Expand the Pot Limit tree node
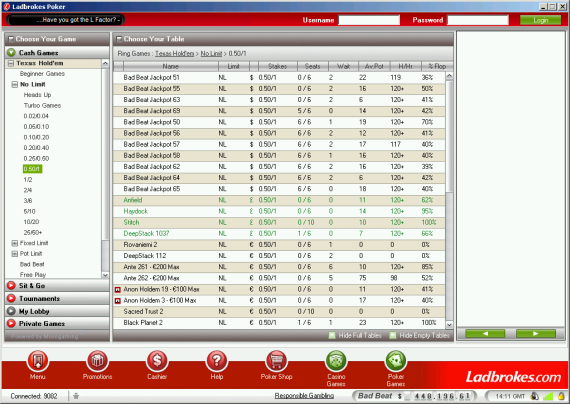 [15, 254]
